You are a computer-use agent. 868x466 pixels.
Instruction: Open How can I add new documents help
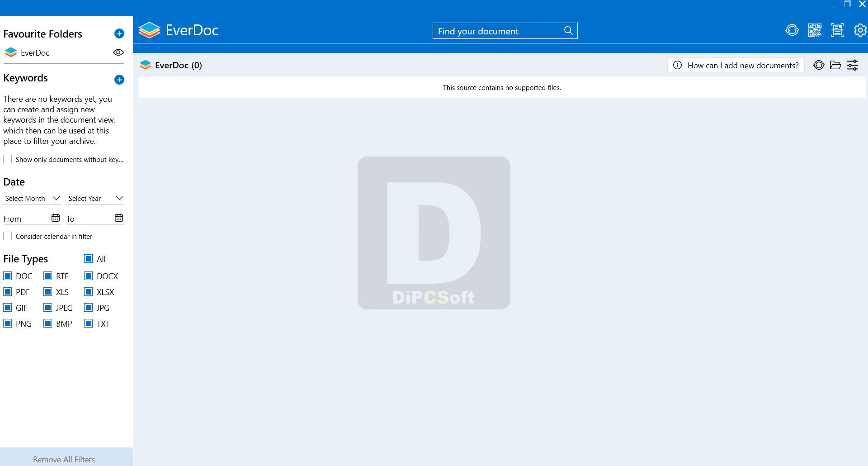[736, 65]
